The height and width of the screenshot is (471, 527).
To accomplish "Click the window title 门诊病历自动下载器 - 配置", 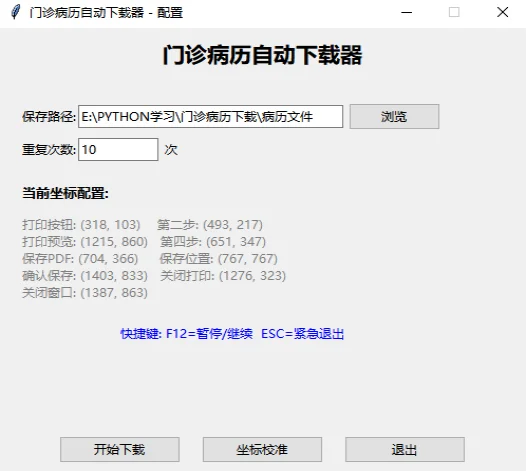I will (x=106, y=13).
